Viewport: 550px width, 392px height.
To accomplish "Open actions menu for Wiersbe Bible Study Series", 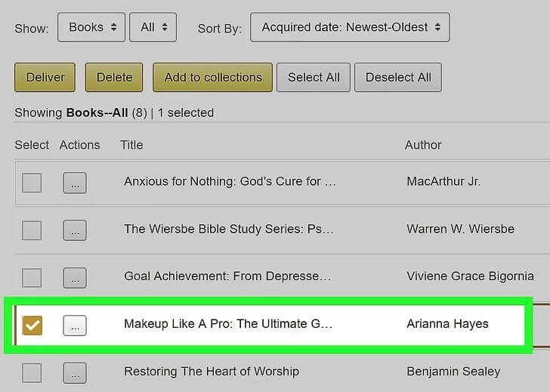I will (x=74, y=230).
